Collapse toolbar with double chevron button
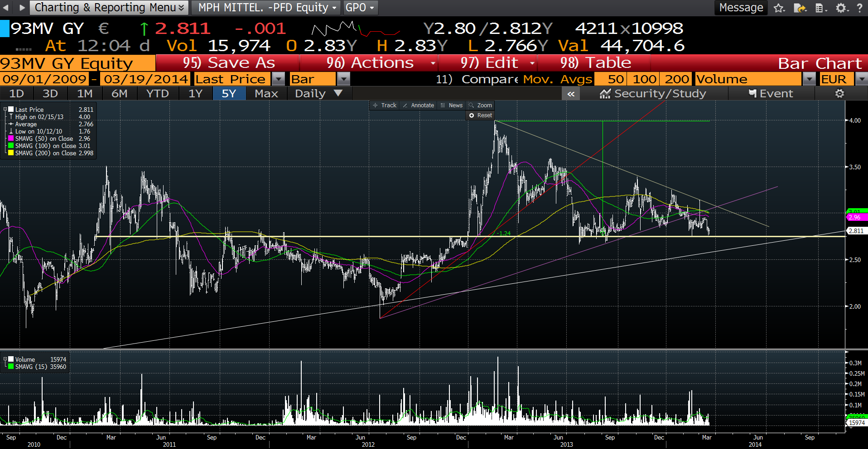The image size is (868, 449). point(571,94)
